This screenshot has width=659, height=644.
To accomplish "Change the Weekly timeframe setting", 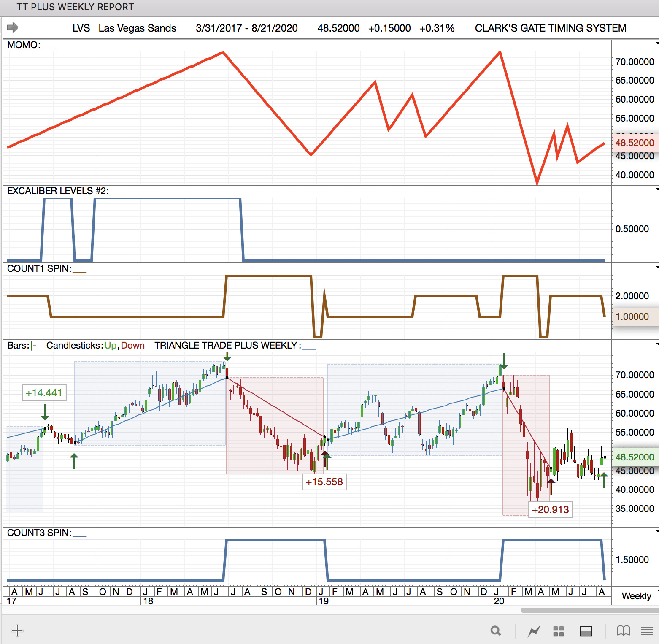I will [636, 596].
